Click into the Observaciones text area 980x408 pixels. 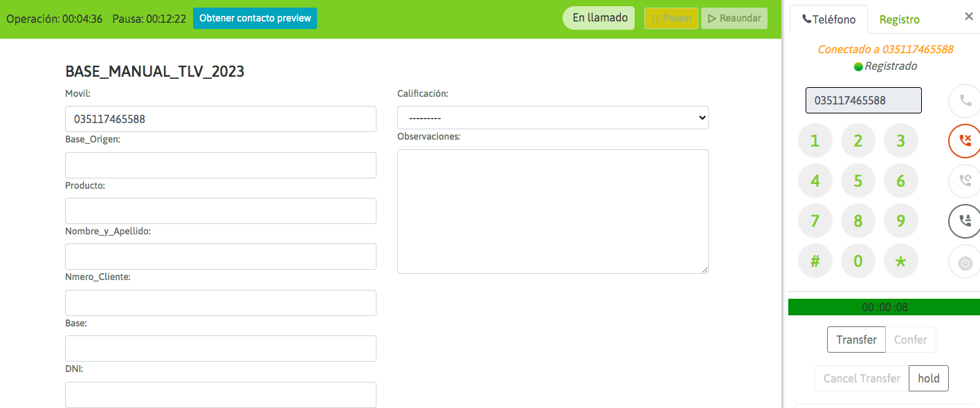[552, 211]
